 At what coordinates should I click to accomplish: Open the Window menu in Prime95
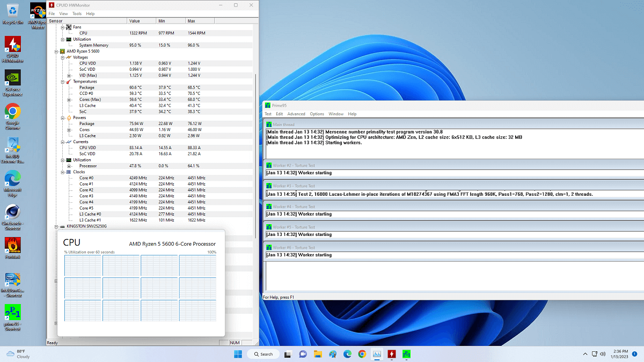(336, 114)
